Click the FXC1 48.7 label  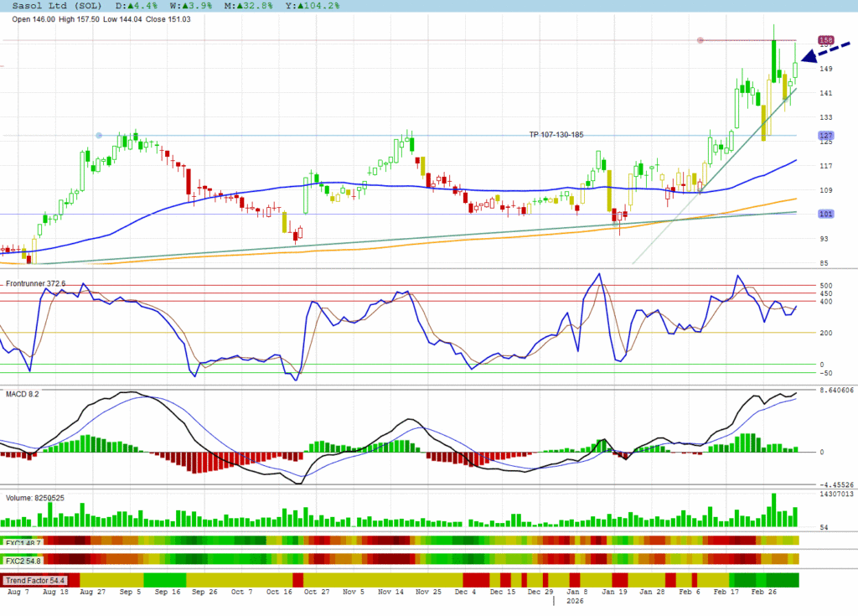click(23, 543)
